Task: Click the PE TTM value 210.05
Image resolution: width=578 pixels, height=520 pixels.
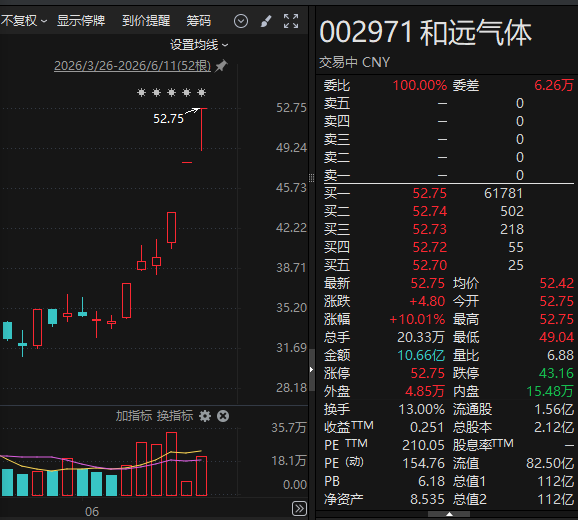Action: [x=424, y=446]
